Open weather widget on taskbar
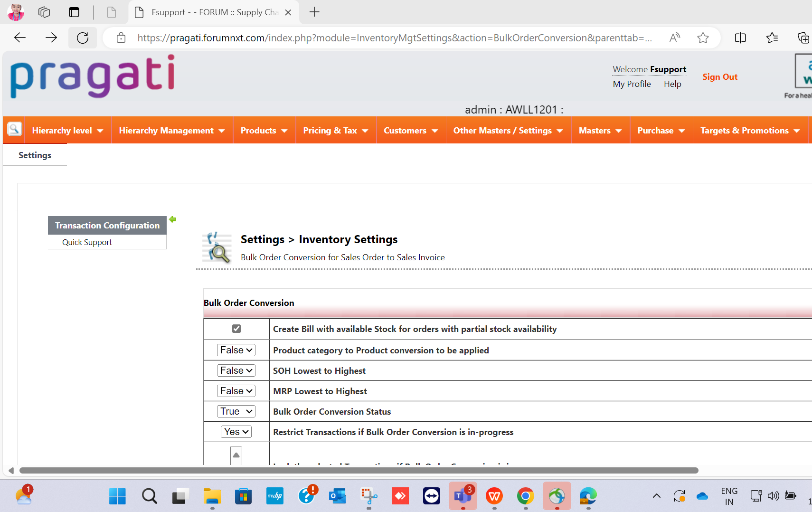Image resolution: width=812 pixels, height=512 pixels. coord(24,495)
